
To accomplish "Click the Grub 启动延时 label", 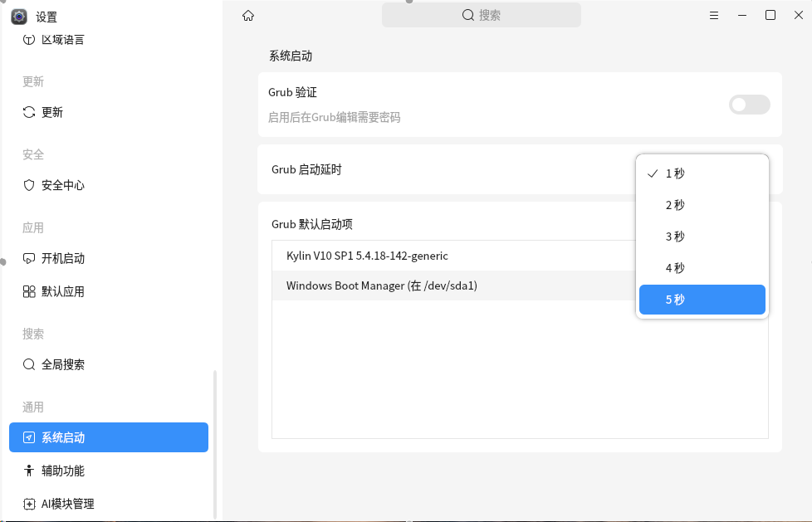I will coord(306,169).
